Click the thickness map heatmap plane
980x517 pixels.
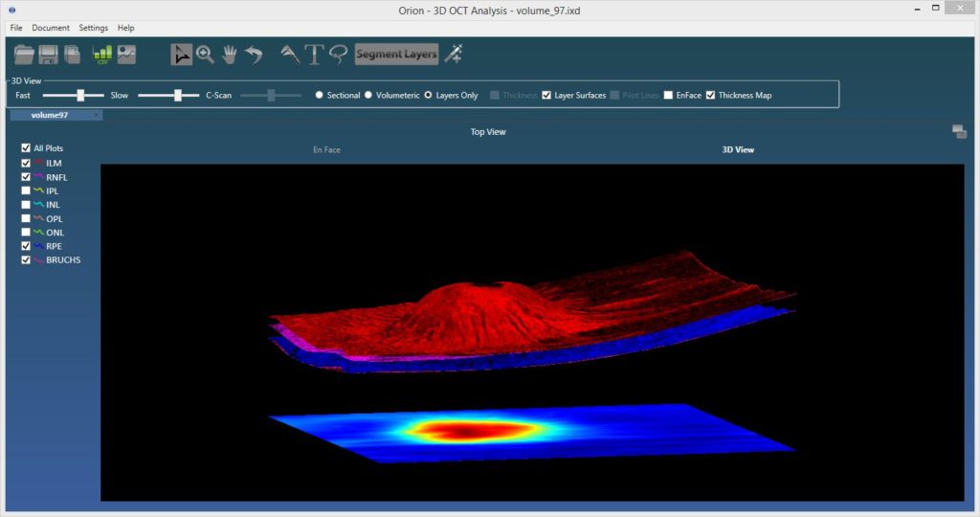tap(531, 433)
